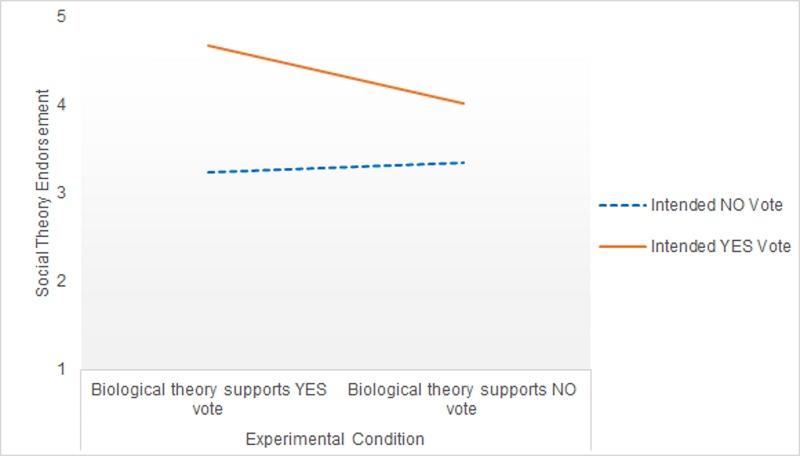800x456 pixels.
Task: Select the Social Theory Endorsement axis title
Action: click(43, 192)
